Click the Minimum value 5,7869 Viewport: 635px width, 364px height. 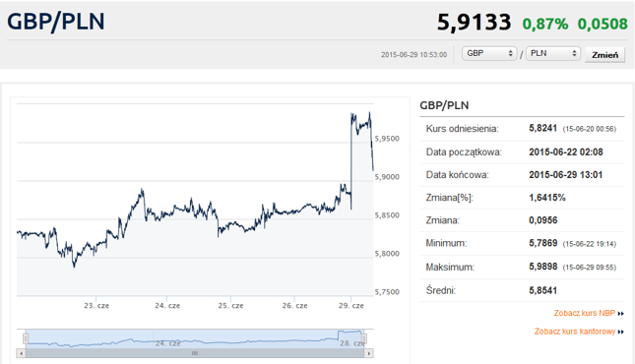543,243
